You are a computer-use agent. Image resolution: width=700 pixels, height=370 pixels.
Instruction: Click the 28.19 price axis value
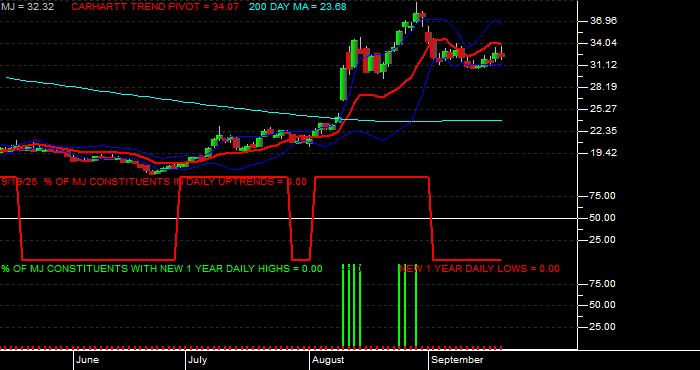[603, 87]
